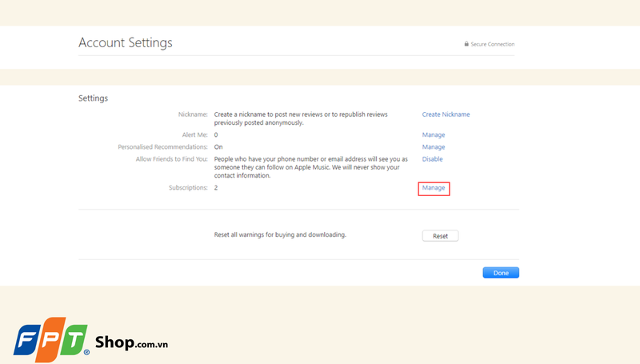This screenshot has height=364, width=640.
Task: Click the Shop.com.vn text
Action: coord(131,342)
